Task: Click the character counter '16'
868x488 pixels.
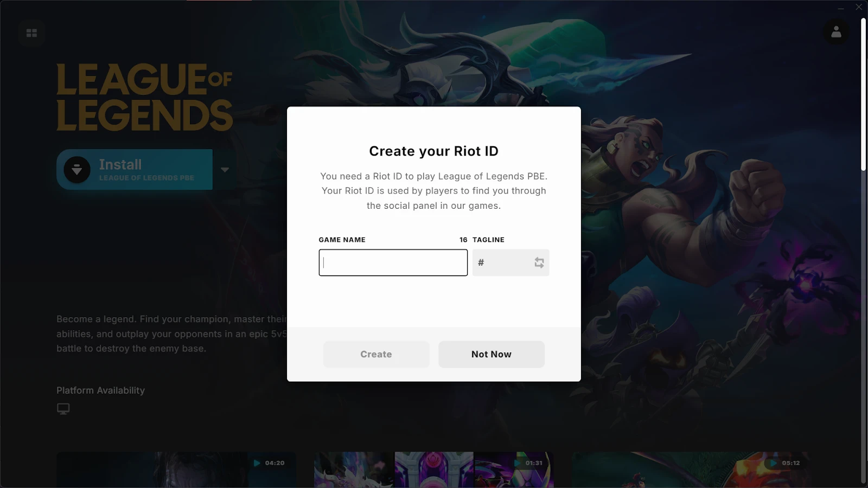Action: [463, 240]
